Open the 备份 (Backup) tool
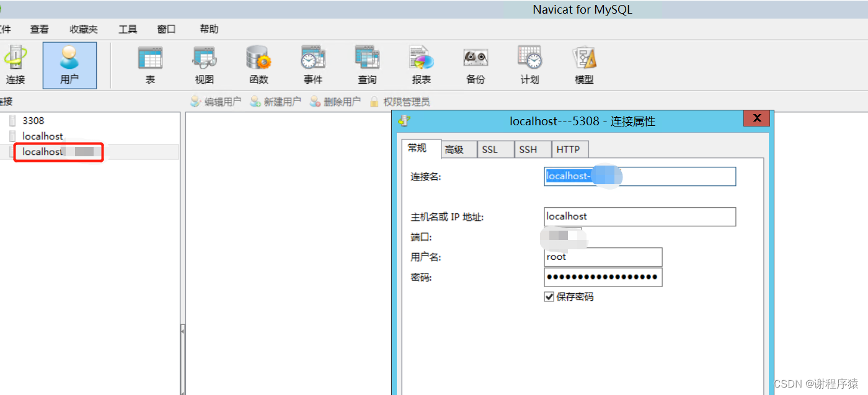Image resolution: width=868 pixels, height=395 pixels. pyautogui.click(x=475, y=64)
